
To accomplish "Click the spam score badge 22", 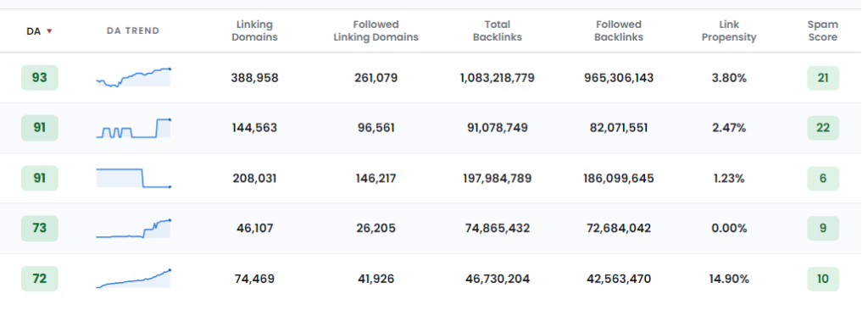I will (822, 128).
